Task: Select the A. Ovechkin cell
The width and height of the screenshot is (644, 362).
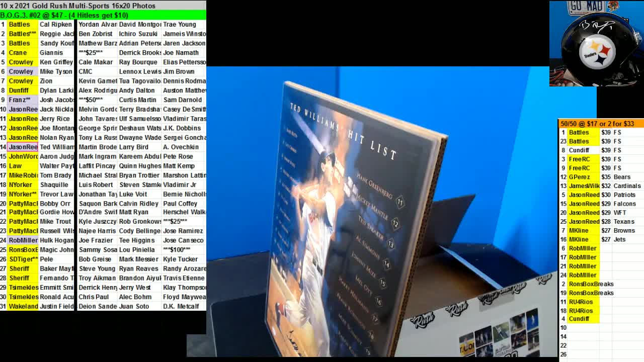Action: click(x=184, y=147)
